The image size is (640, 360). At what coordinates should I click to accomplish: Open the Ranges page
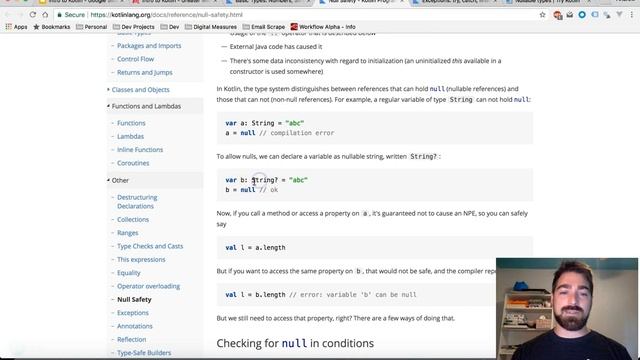(x=128, y=233)
